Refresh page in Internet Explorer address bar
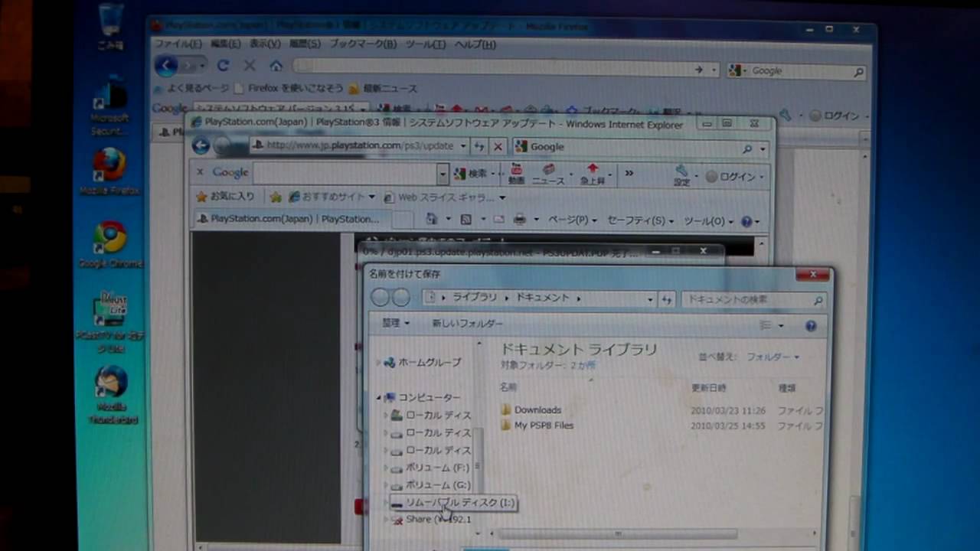 coord(479,146)
